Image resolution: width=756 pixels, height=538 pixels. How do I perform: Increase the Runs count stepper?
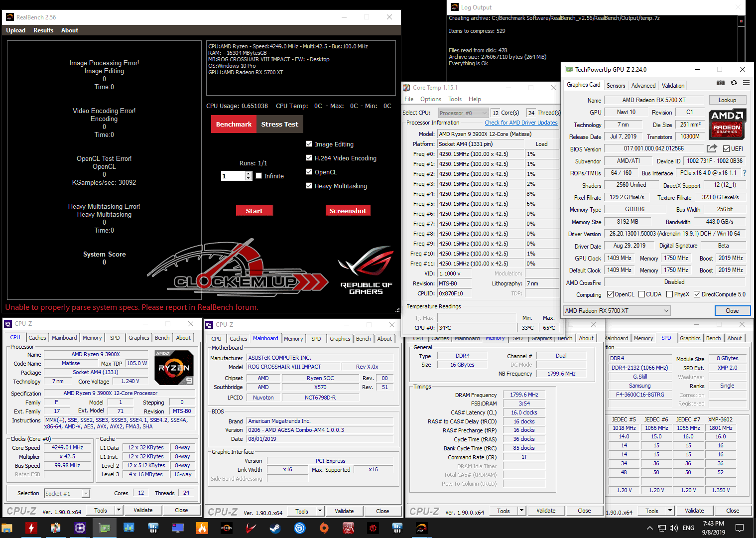(249, 174)
